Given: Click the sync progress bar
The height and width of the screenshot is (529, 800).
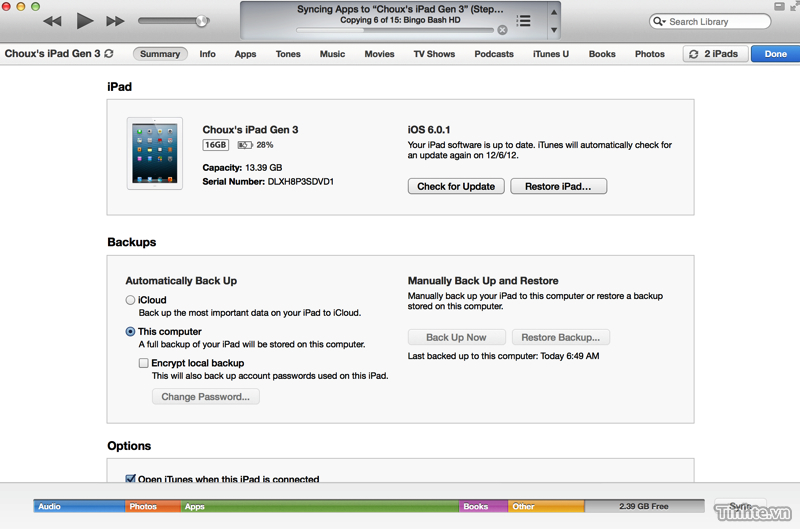Looking at the screenshot, I should [x=395, y=30].
